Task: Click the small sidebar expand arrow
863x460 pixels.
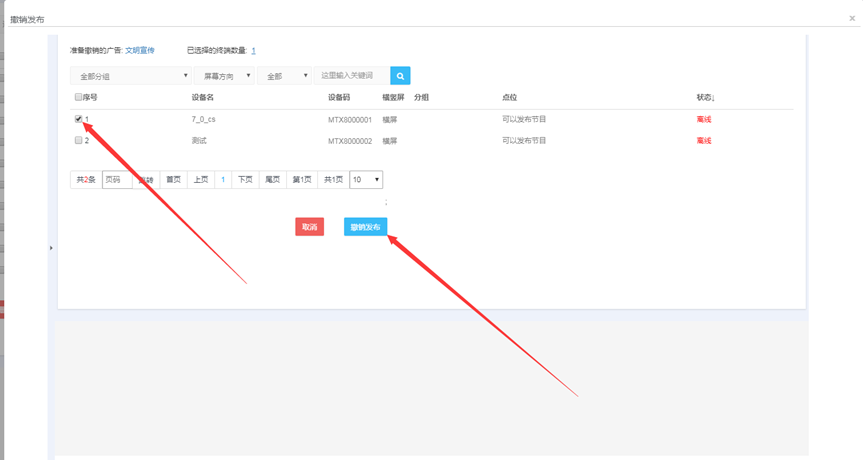Action: [x=51, y=247]
